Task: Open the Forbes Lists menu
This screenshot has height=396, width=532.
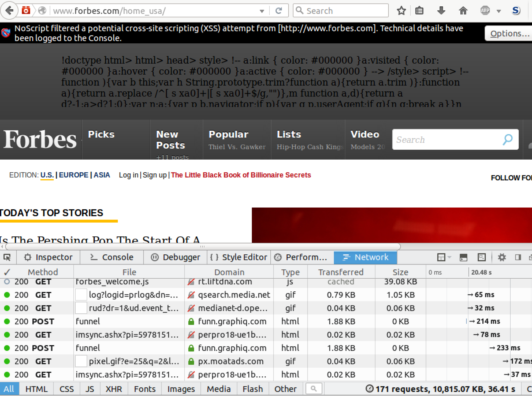Action: pyautogui.click(x=289, y=134)
